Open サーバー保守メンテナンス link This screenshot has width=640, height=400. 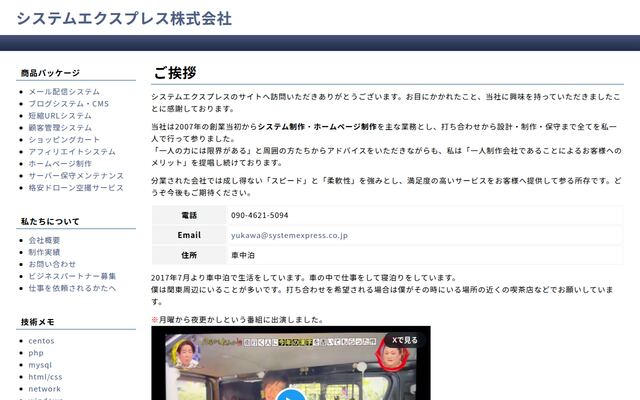[76, 176]
